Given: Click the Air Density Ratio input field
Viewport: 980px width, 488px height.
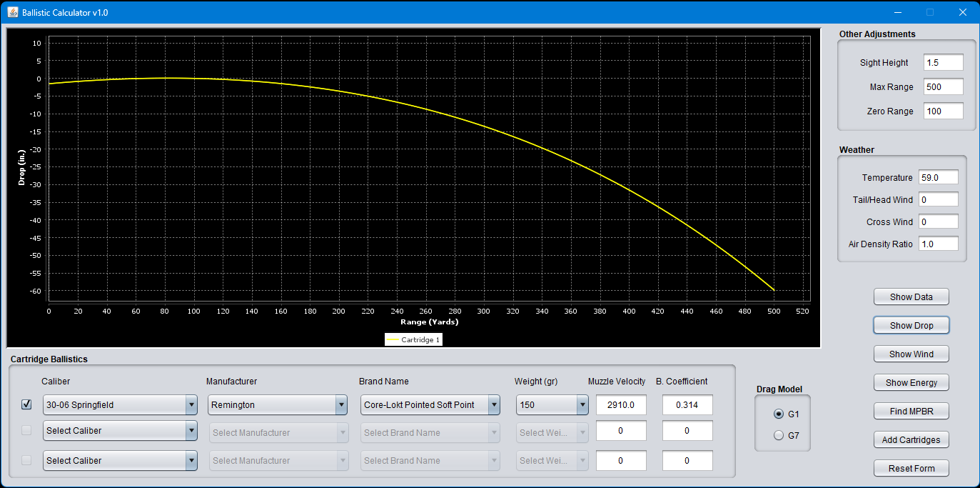Looking at the screenshot, I should (x=939, y=244).
